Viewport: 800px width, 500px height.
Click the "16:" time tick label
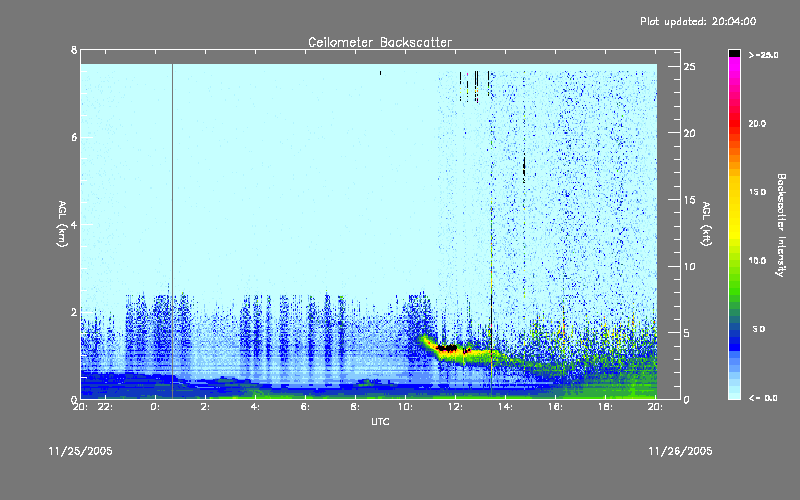click(x=555, y=407)
